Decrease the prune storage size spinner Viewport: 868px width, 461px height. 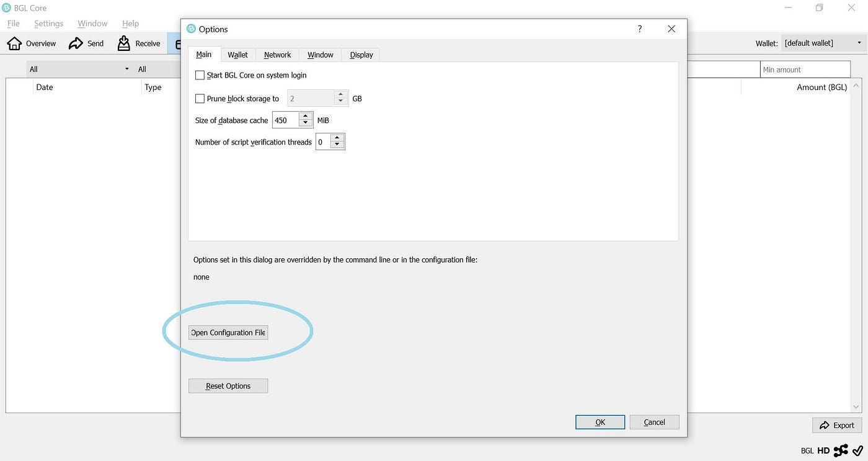pyautogui.click(x=340, y=102)
